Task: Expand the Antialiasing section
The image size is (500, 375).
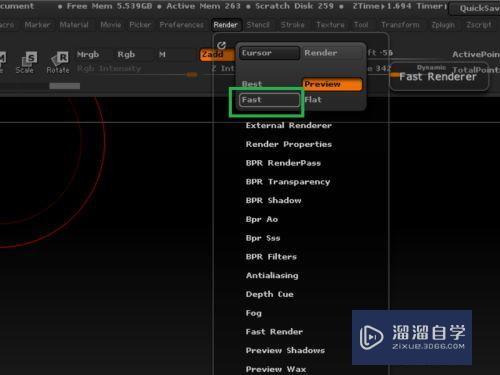Action: (272, 276)
